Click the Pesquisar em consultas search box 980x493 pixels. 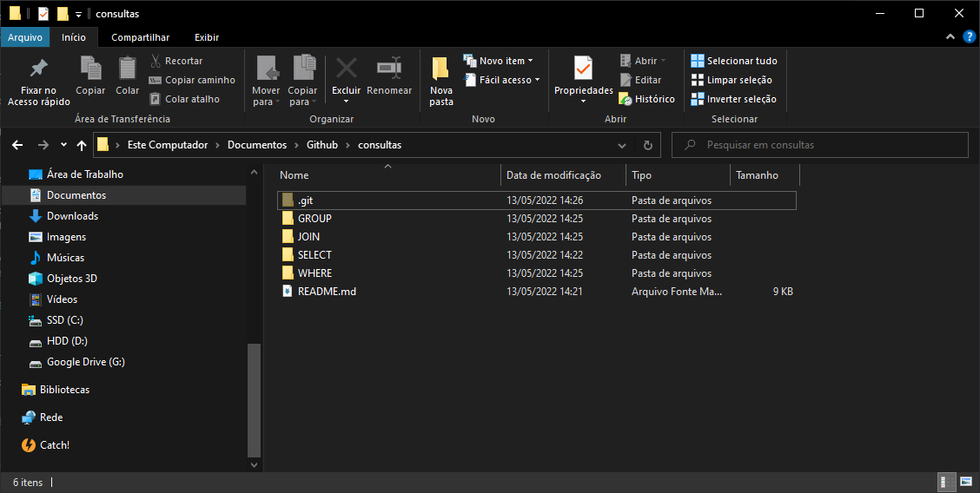pos(820,145)
